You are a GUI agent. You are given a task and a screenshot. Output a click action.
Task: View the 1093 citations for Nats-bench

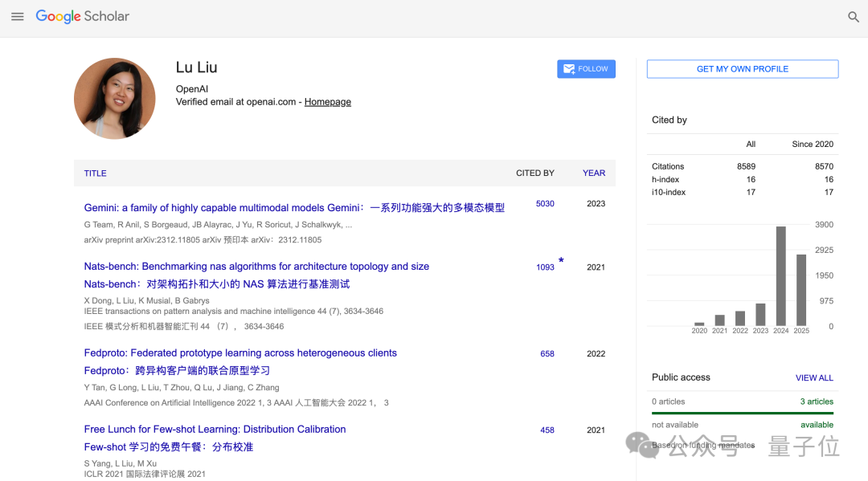(545, 267)
